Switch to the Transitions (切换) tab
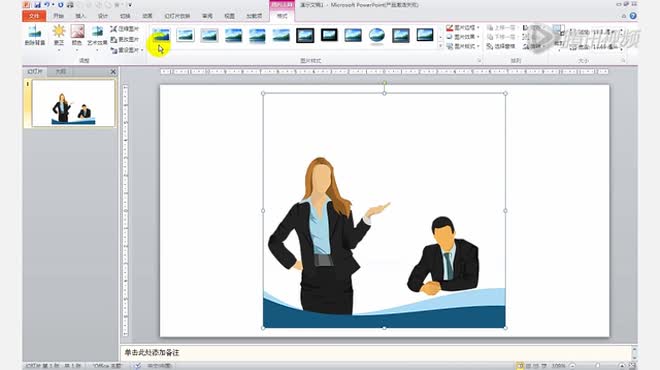 [125, 16]
